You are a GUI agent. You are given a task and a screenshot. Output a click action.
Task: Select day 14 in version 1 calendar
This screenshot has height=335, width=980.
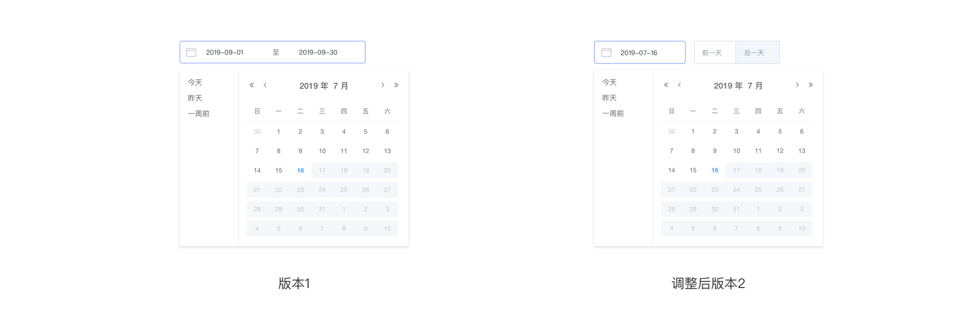click(257, 171)
